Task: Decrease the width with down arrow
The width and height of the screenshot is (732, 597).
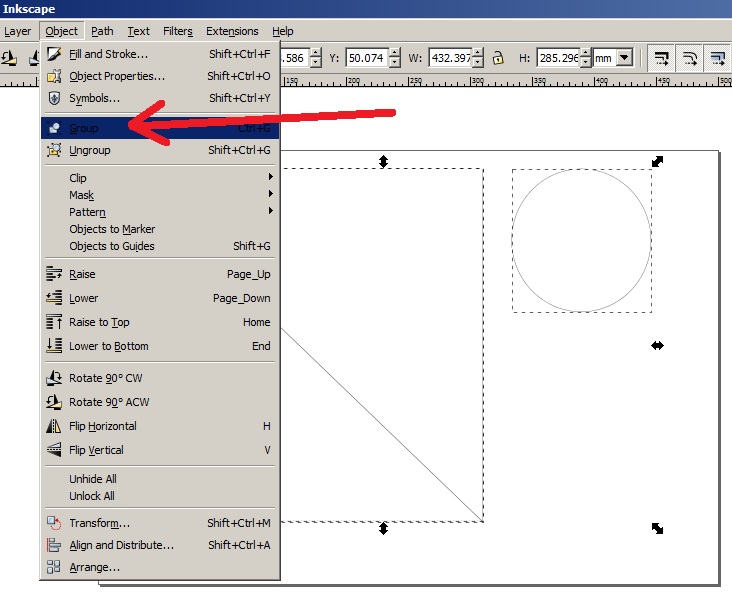Action: (x=478, y=63)
